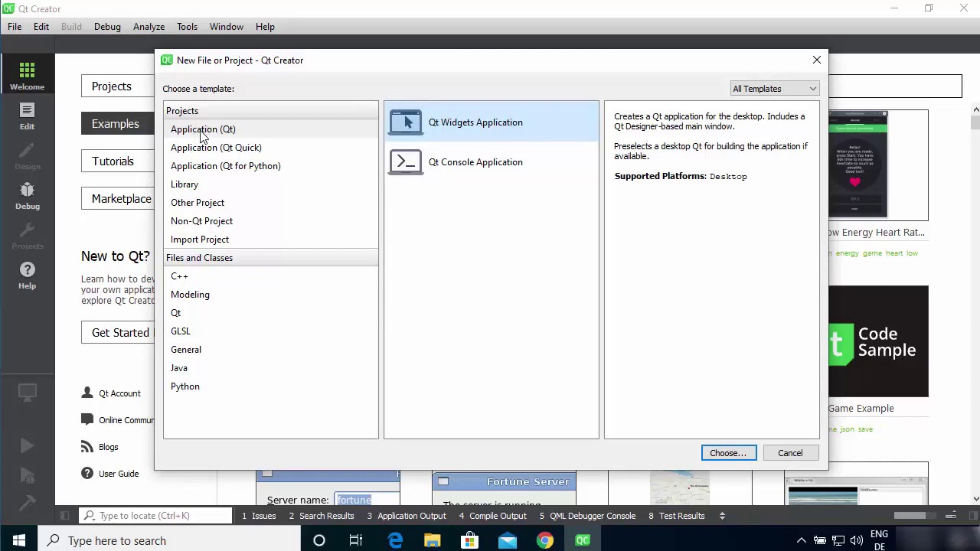Open Mail app from taskbar
Viewport: 980px width, 551px height.
tap(508, 541)
